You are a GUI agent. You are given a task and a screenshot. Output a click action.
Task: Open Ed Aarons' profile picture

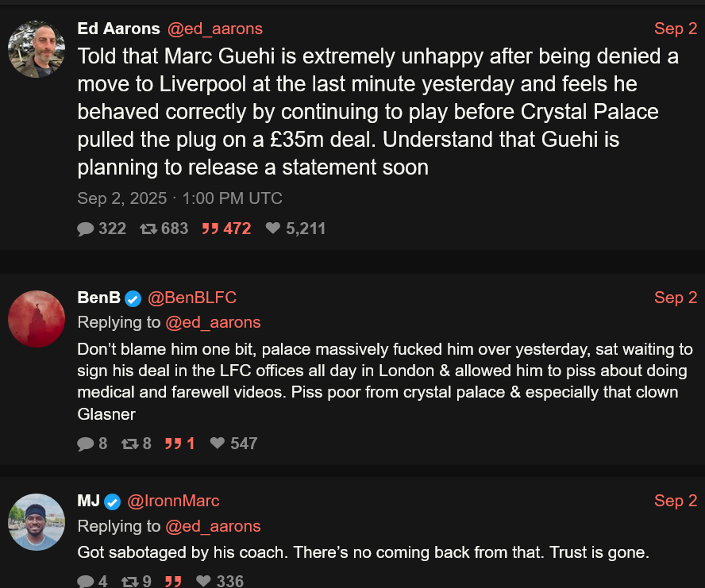point(37,49)
